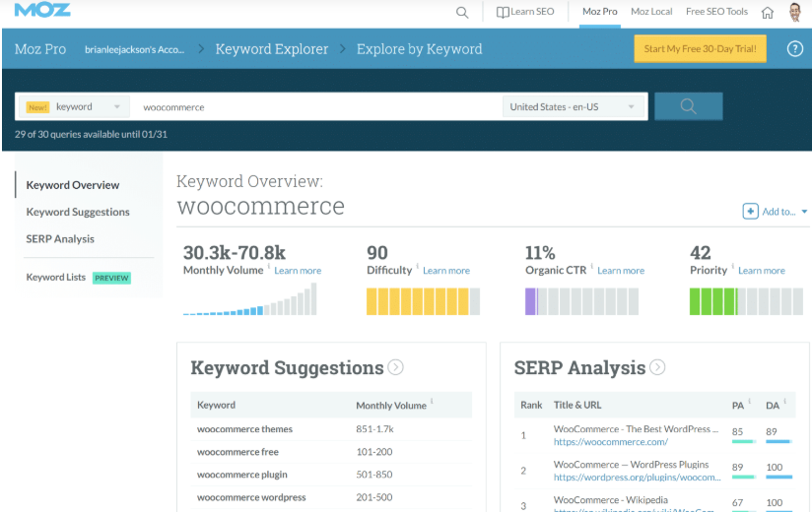The image size is (812, 512).
Task: Select the woocommerce free row
Action: [x=331, y=452]
